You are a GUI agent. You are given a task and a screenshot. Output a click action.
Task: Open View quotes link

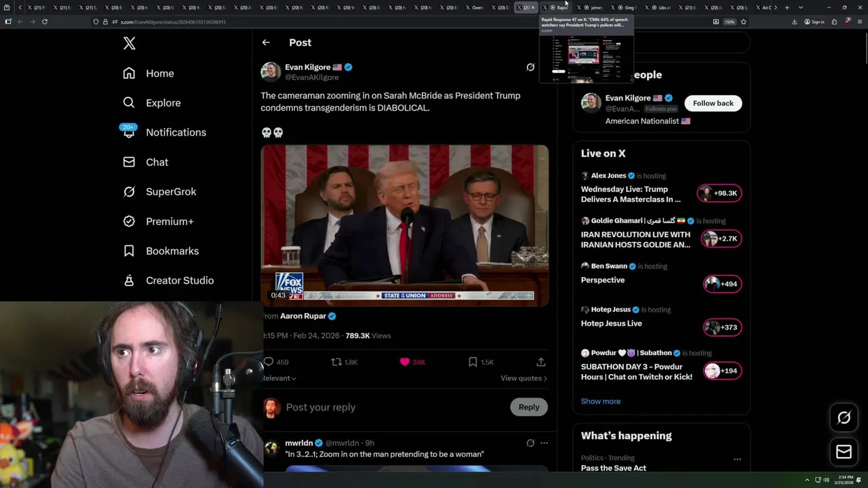[x=524, y=378]
